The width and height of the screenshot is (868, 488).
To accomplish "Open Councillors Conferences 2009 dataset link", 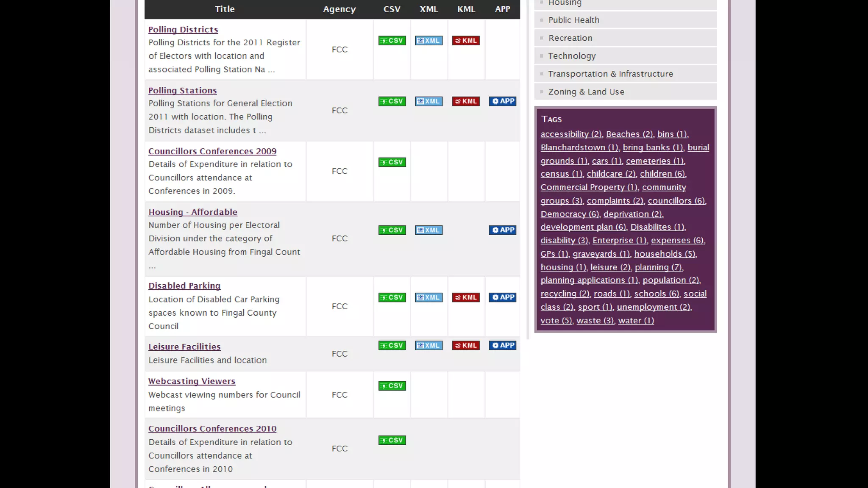I will click(212, 151).
